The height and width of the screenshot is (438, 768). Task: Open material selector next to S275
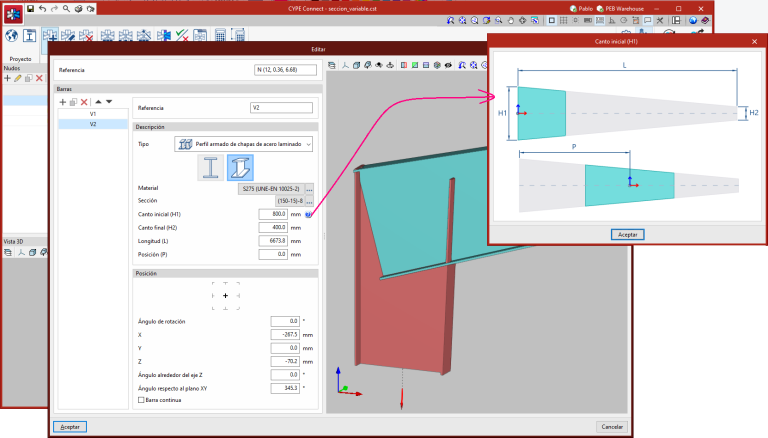point(308,188)
